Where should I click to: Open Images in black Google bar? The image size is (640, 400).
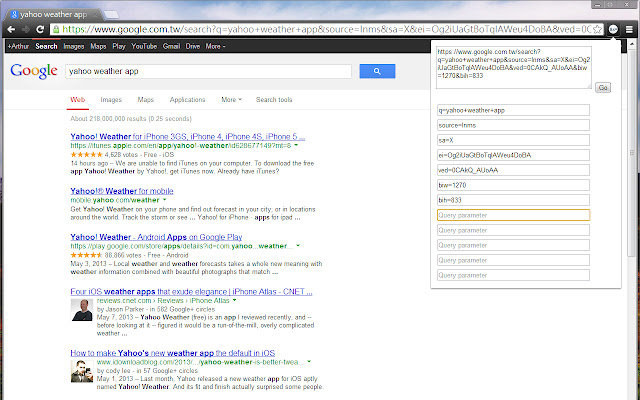coord(73,47)
